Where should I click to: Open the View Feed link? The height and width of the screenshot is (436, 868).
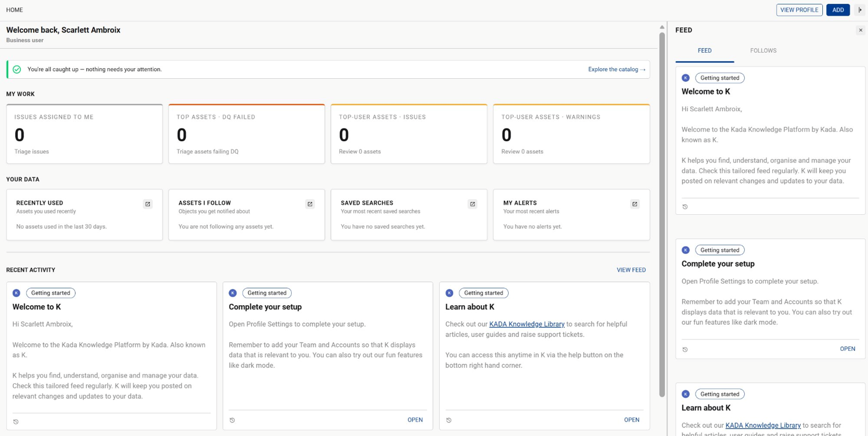[x=631, y=270]
